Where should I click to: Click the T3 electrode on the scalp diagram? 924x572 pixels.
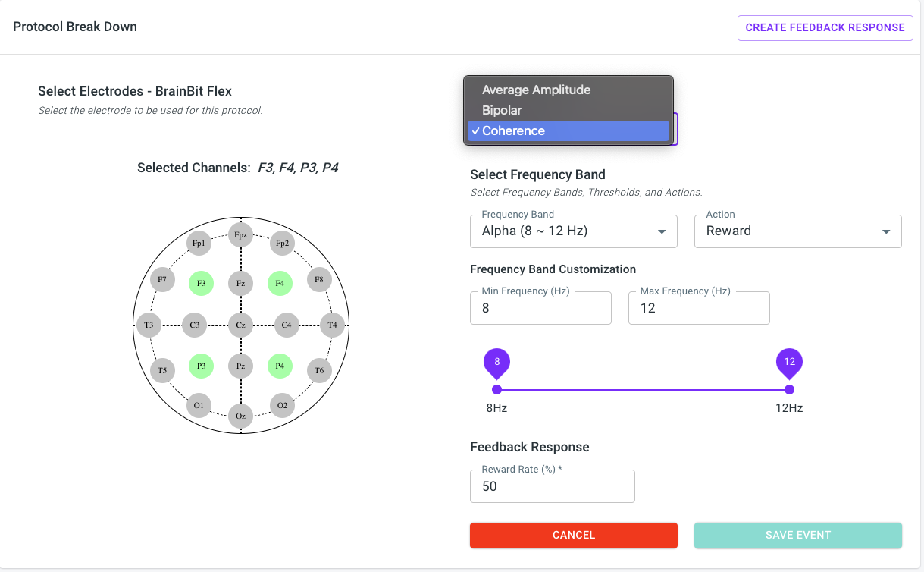coord(148,325)
